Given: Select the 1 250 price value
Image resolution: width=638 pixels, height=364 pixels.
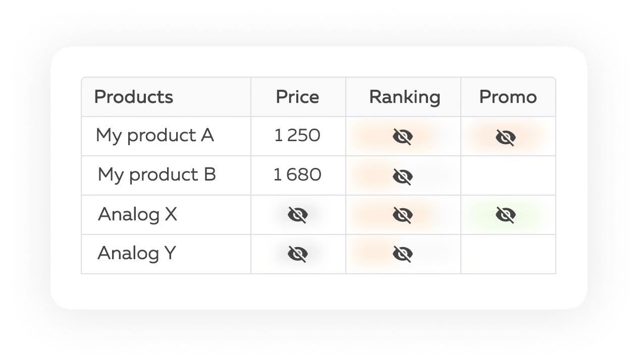Looking at the screenshot, I should pyautogui.click(x=297, y=136).
